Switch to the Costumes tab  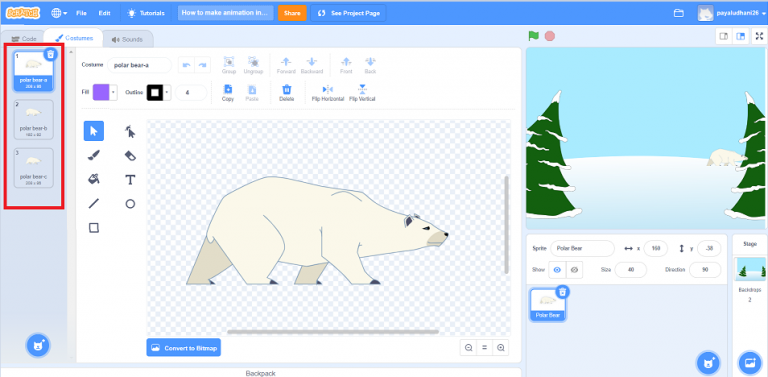(73, 38)
